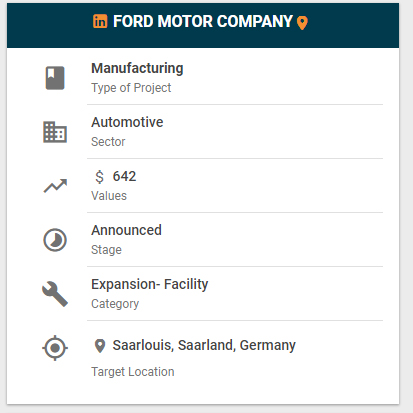This screenshot has height=413, width=413.
Task: Click the 642 value amount
Action: tap(124, 176)
